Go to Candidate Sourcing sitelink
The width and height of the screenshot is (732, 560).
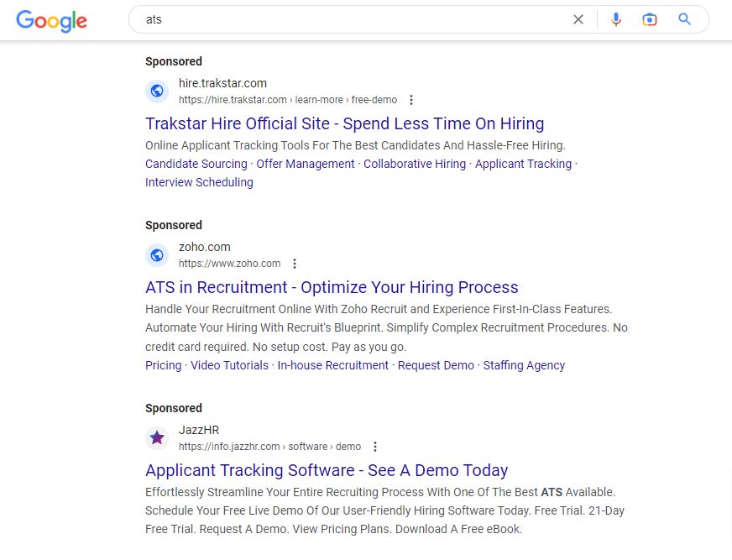click(x=196, y=164)
